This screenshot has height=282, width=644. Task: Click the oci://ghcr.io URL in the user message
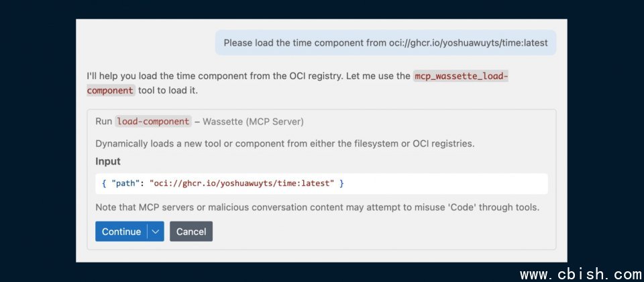(468, 43)
